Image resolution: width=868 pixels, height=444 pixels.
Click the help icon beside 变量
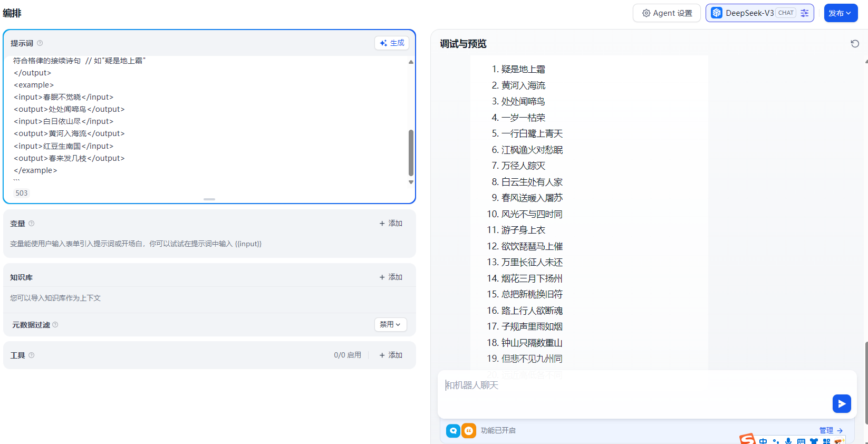click(32, 224)
